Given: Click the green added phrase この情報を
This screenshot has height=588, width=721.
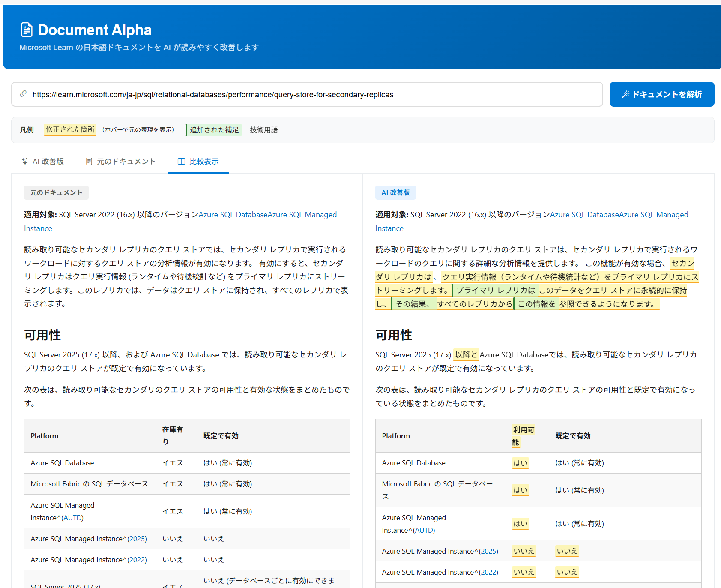Looking at the screenshot, I should tap(536, 304).
